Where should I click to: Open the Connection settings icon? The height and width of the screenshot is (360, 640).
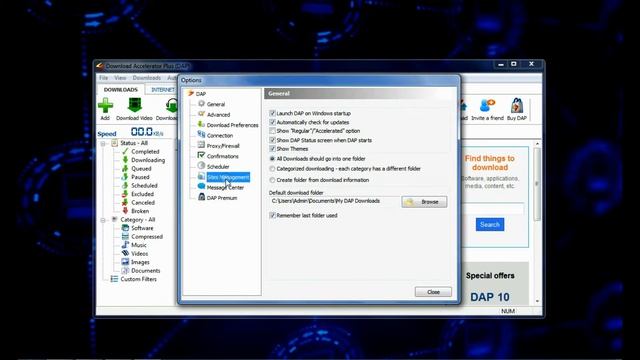pos(201,135)
